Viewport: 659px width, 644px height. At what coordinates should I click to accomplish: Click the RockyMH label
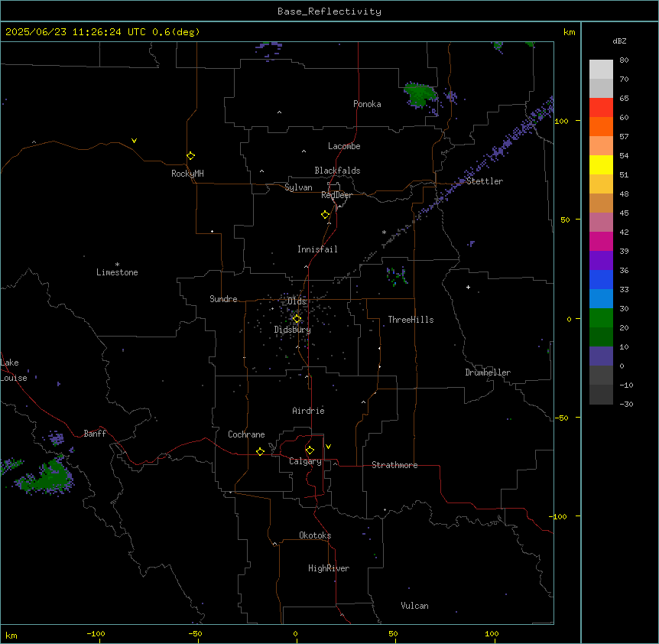[x=187, y=174]
